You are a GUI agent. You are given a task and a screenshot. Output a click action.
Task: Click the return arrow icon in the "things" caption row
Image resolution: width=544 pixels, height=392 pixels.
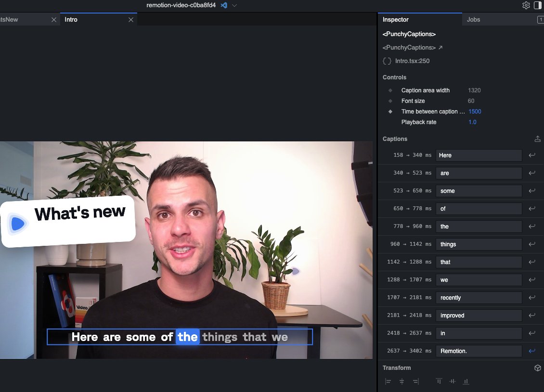click(532, 244)
